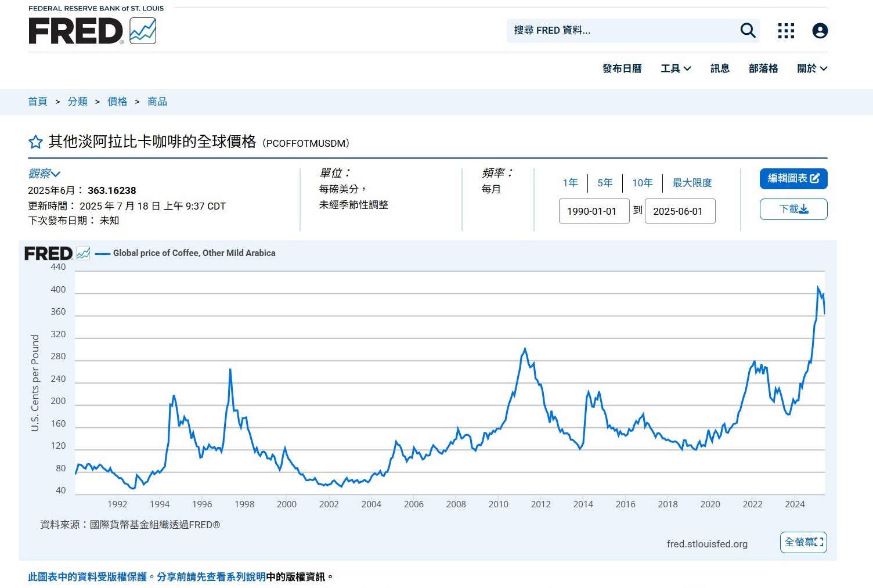Click the blue legend line swatch
The image size is (873, 588).
103,254
